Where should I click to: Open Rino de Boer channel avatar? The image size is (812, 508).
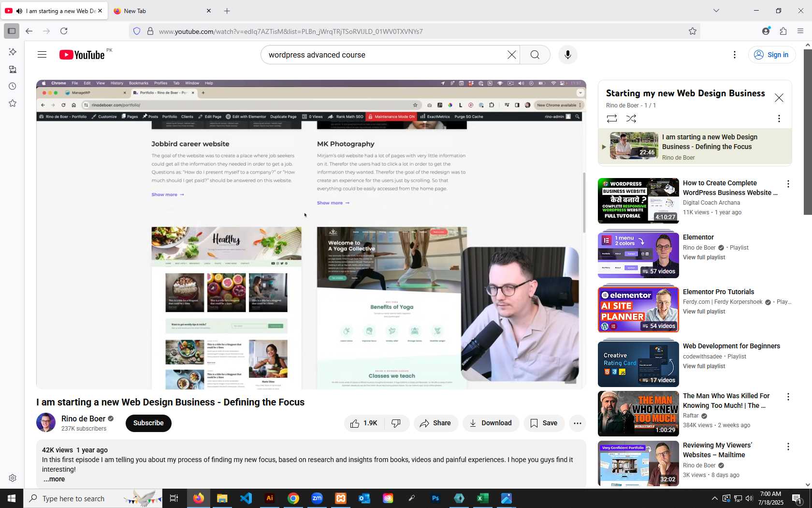point(46,423)
